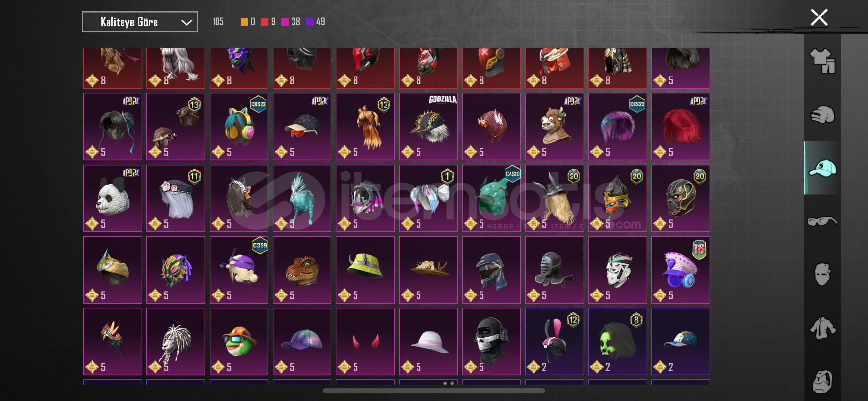Viewport: 868px width, 401px height.
Task: Open the outfits category icon
Action: [x=822, y=61]
